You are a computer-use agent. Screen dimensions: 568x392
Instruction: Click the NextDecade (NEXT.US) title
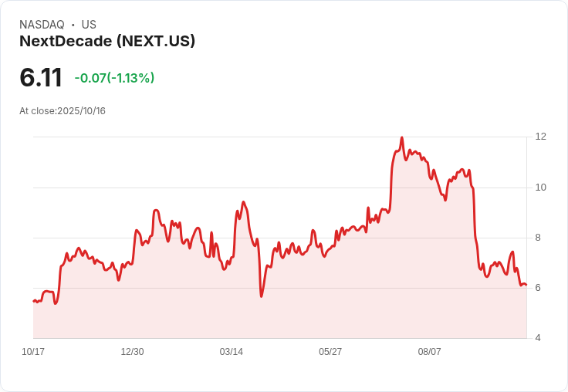pos(107,42)
